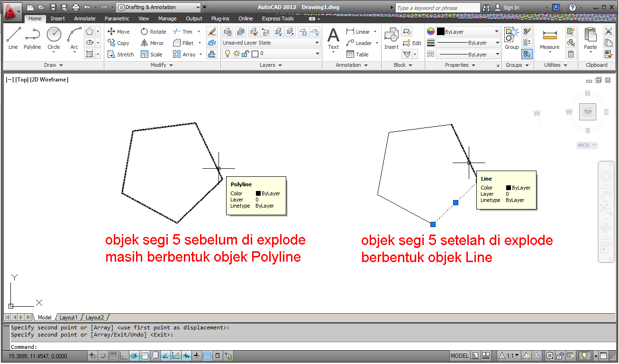Turn off layer 0 with the bulb icon
619x364 pixels.
[228, 53]
